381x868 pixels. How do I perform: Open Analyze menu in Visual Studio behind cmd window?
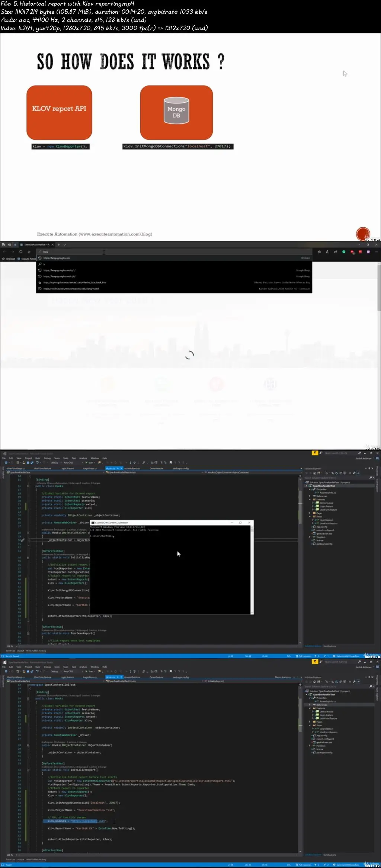point(83,458)
